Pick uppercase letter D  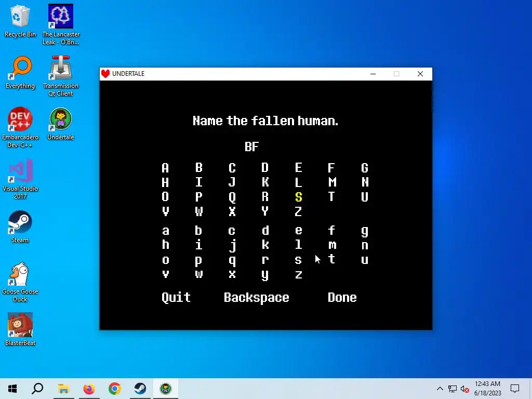(265, 168)
